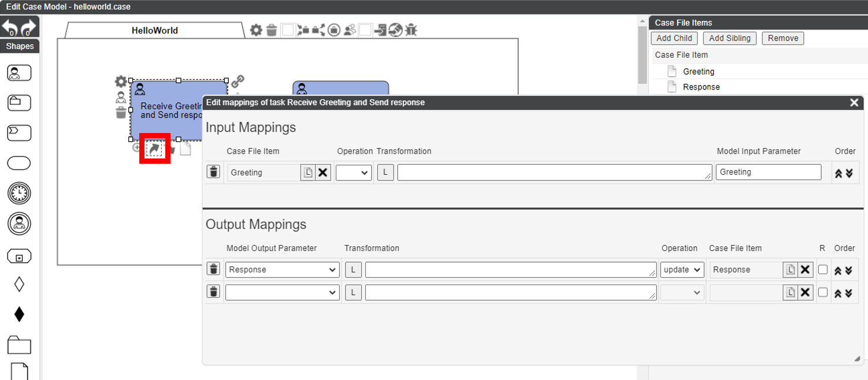This screenshot has width=868, height=380.
Task: Select the Human Task shape
Action: (x=19, y=73)
